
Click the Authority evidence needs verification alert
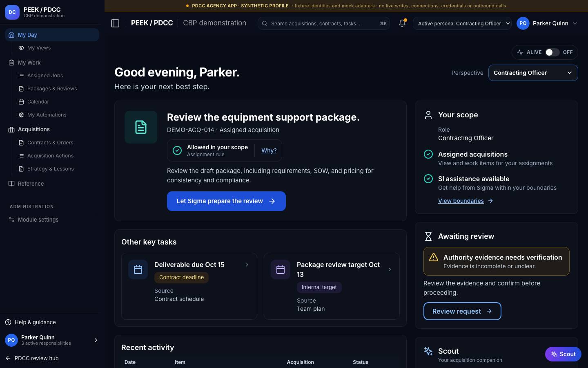click(x=497, y=261)
